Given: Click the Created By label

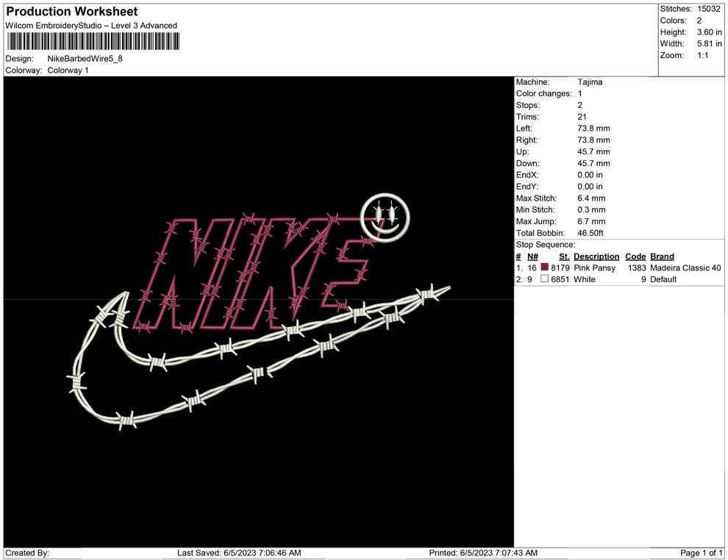Looking at the screenshot, I should tap(27, 553).
